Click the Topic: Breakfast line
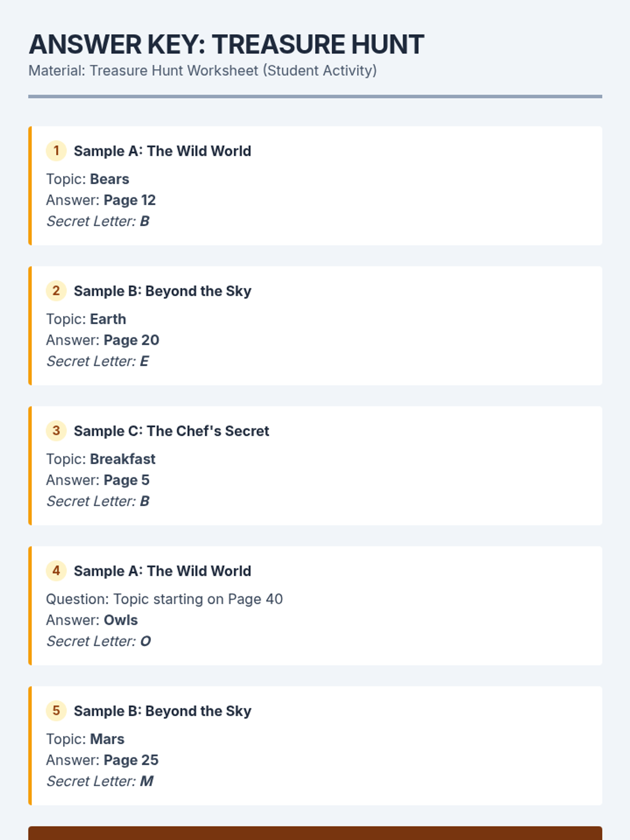The height and width of the screenshot is (840, 630). pyautogui.click(x=101, y=459)
